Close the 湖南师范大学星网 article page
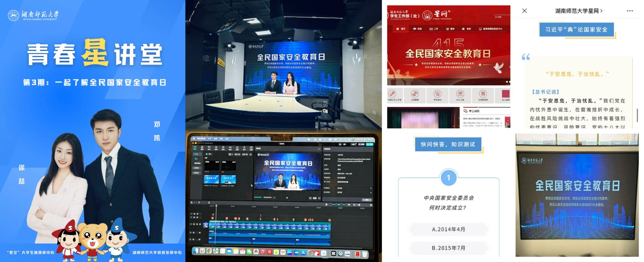The image size is (644, 262). pyautogui.click(x=524, y=11)
